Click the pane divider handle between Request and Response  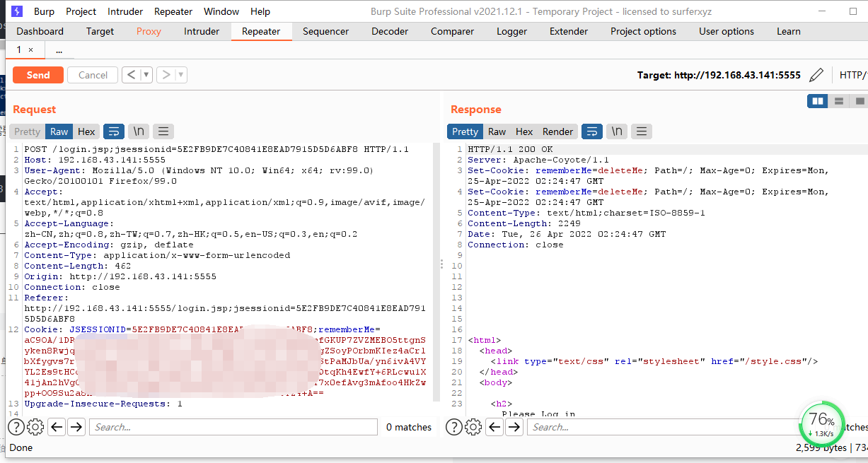[x=442, y=264]
